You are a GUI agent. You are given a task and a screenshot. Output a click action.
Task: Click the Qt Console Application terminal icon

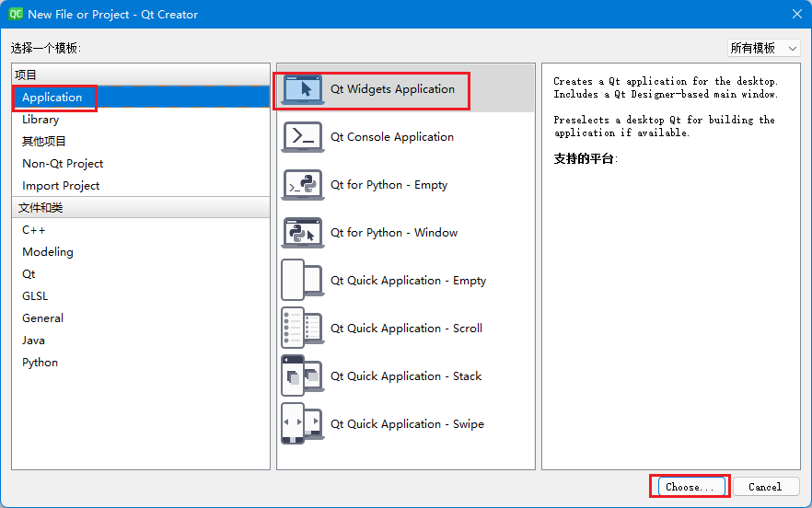tap(303, 137)
